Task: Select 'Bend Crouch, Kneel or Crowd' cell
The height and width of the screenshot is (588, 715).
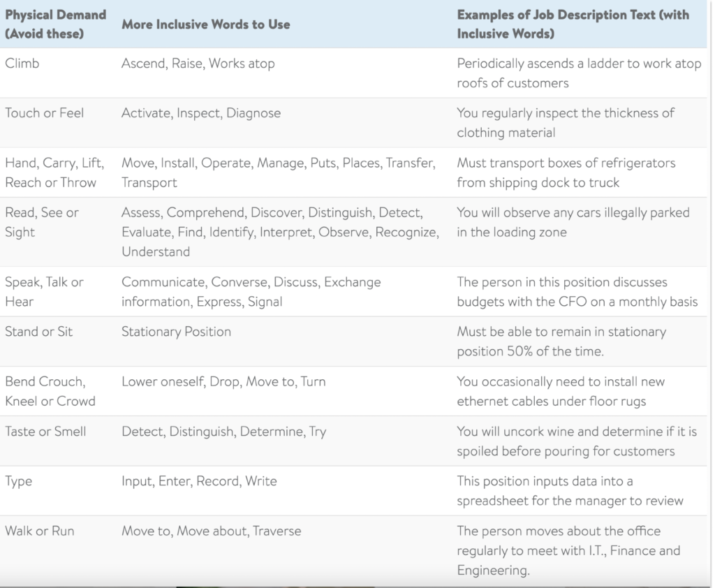Action: point(50,391)
